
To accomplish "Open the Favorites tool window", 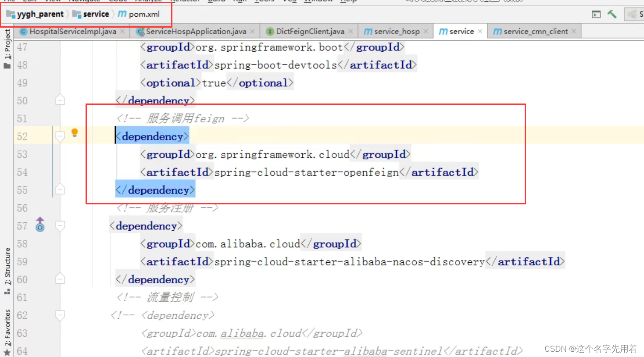I will click(x=7, y=332).
